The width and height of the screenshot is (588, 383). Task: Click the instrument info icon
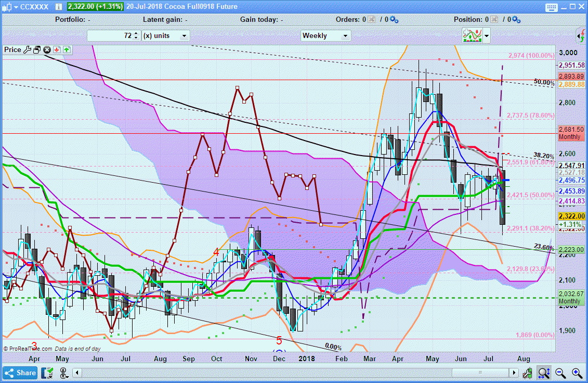(59, 7)
